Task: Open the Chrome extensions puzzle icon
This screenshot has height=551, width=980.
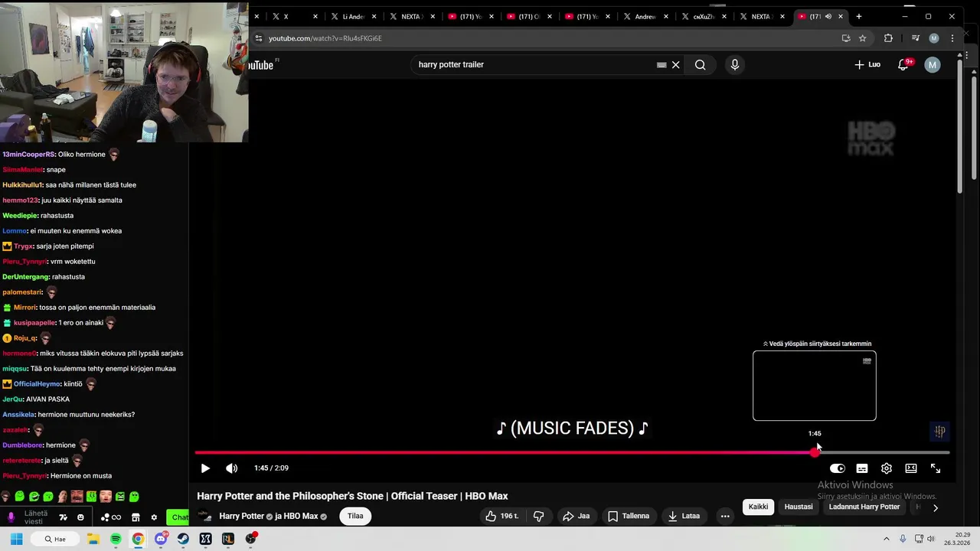Action: click(888, 38)
